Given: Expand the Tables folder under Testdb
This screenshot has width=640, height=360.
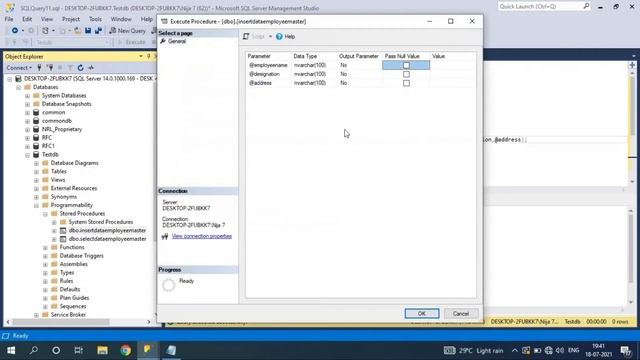Looking at the screenshot, I should [36, 172].
